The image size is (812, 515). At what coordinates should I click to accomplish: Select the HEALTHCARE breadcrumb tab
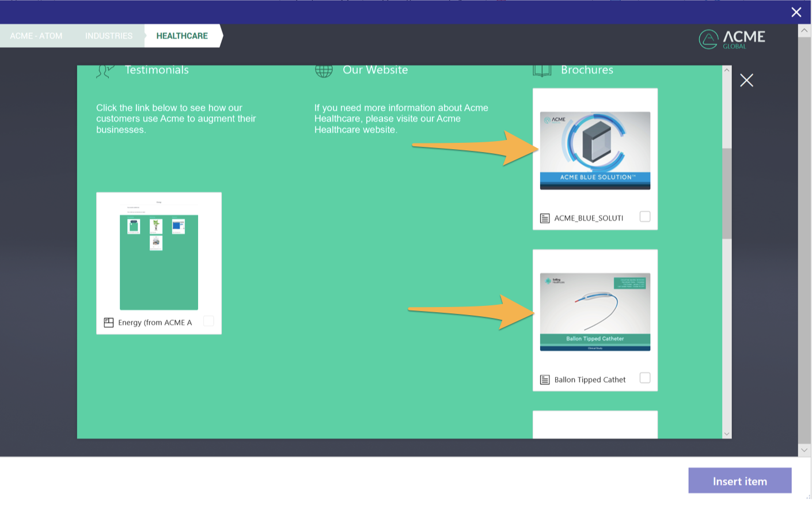pyautogui.click(x=182, y=36)
